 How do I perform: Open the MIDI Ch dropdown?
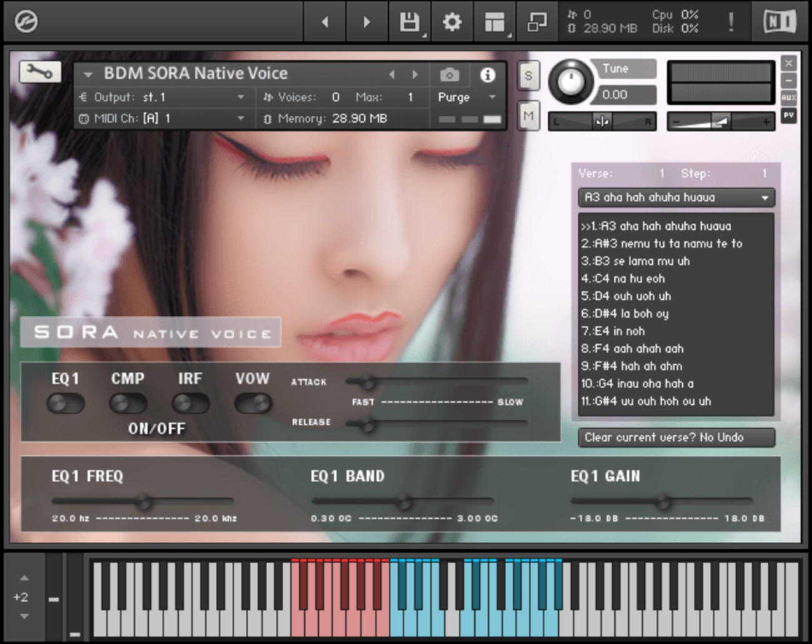click(x=164, y=118)
